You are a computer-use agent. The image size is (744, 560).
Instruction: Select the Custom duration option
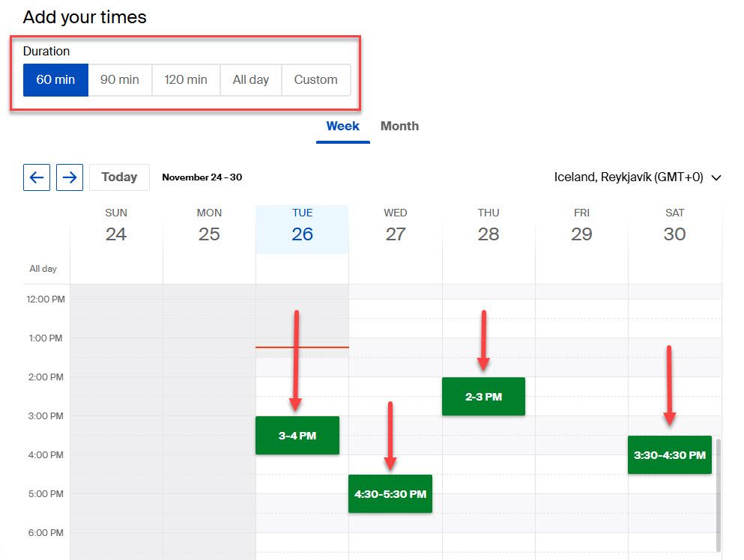pyautogui.click(x=315, y=79)
